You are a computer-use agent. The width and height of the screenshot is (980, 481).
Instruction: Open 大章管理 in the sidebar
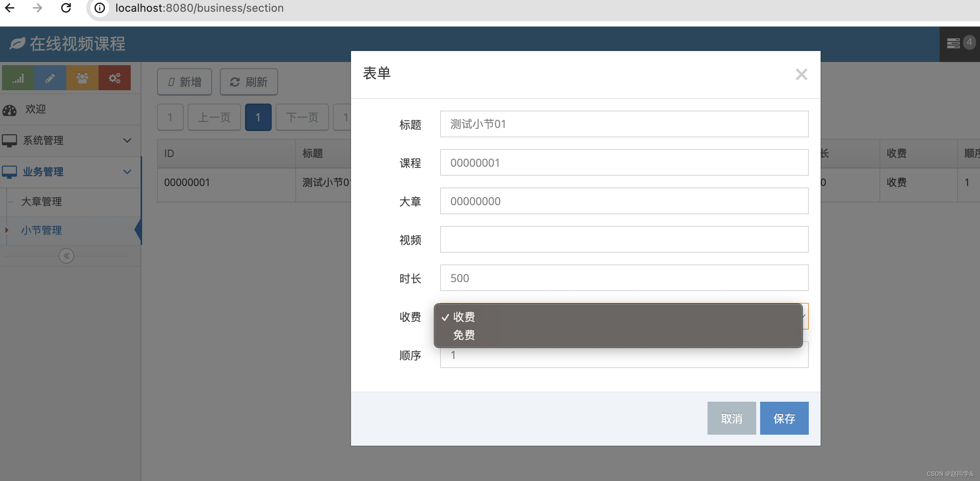(x=42, y=202)
